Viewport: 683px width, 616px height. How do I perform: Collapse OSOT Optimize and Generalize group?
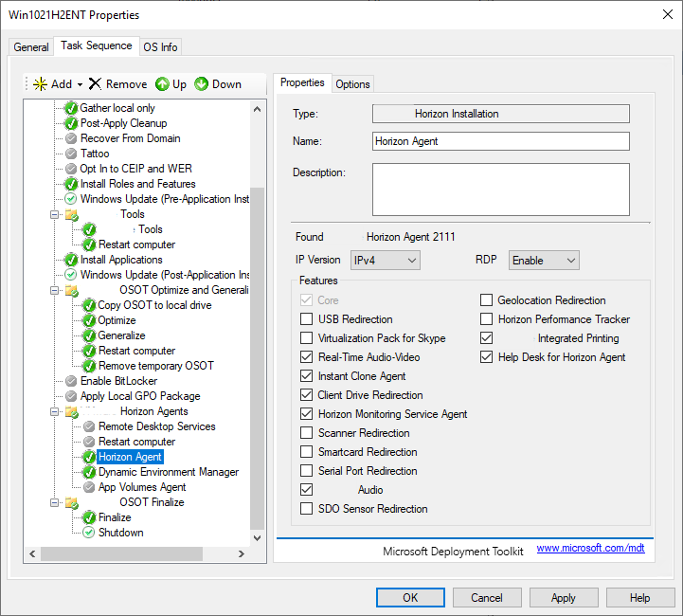pos(54,290)
